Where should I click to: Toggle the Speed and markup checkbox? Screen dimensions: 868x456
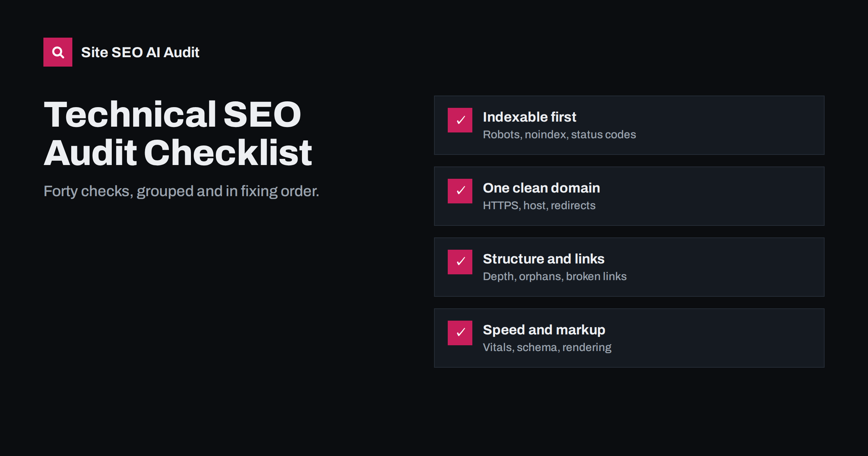(x=460, y=333)
